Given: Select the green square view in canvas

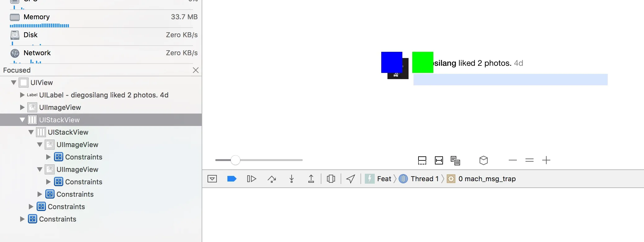Looking at the screenshot, I should tap(423, 62).
